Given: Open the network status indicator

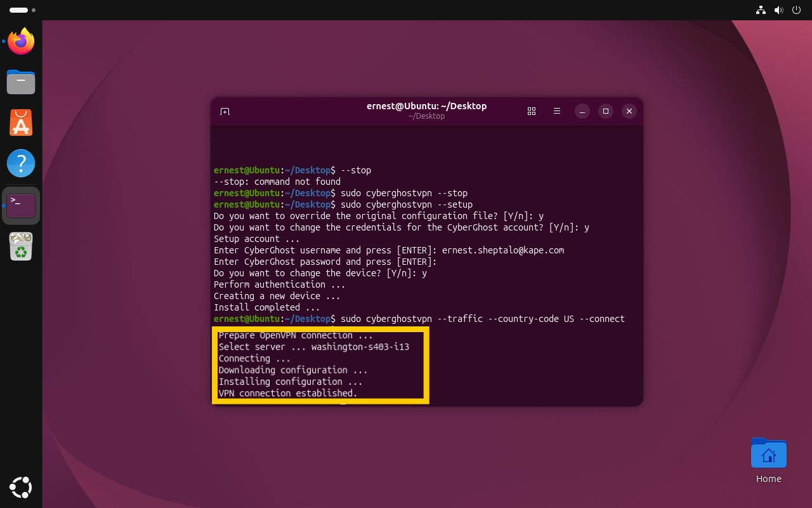Looking at the screenshot, I should (x=761, y=10).
